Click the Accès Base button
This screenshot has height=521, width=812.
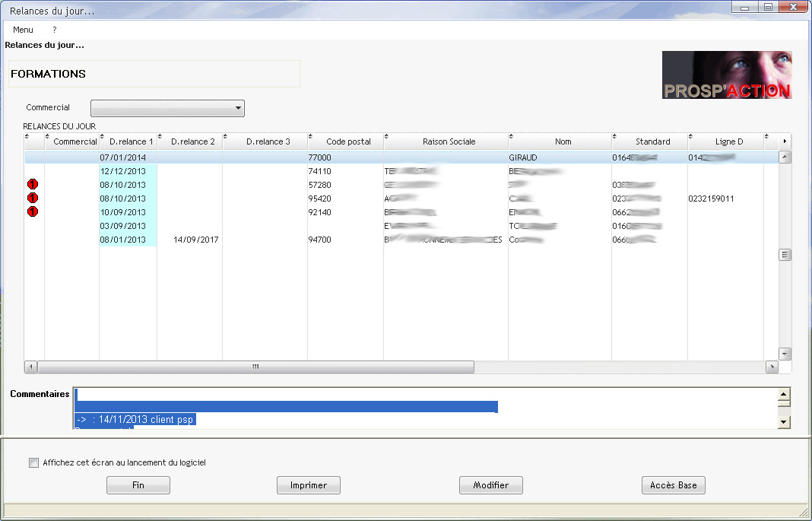click(x=673, y=485)
